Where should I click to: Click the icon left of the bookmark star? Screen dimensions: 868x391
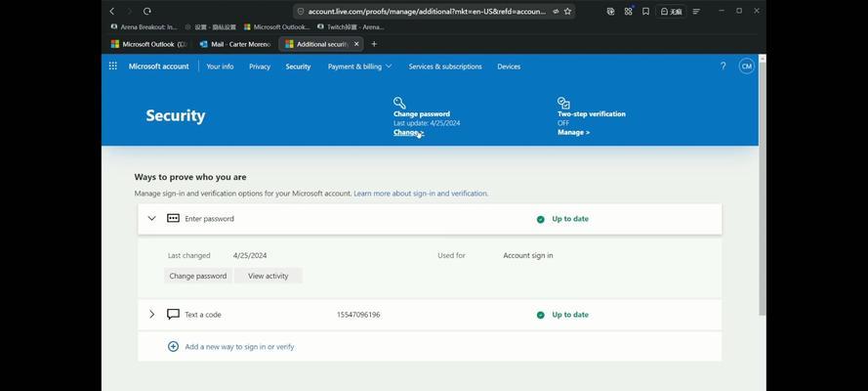[556, 11]
